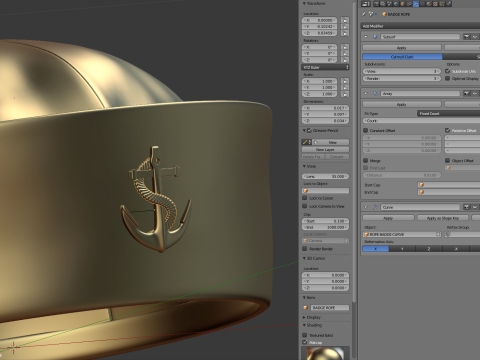Select -X deformation axis
The height and width of the screenshot is (360, 480).
coord(456,248)
